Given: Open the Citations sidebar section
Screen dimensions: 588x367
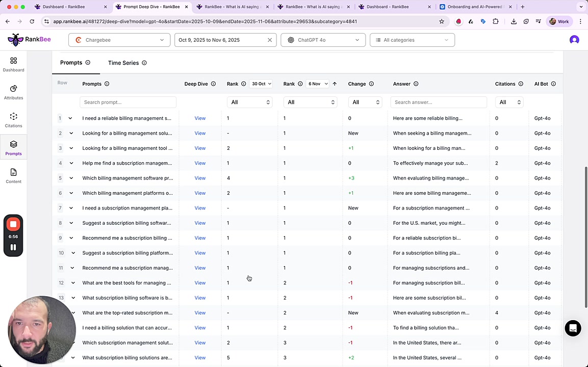Looking at the screenshot, I should 13,120.
